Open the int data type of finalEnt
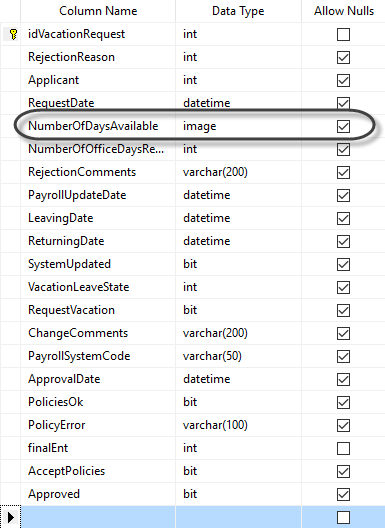Image resolution: width=385 pixels, height=528 pixels. click(238, 448)
